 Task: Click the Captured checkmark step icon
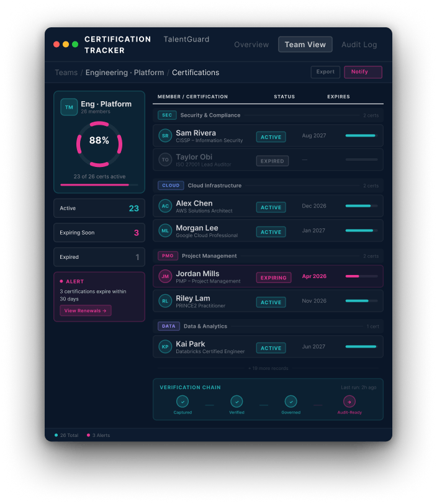(182, 402)
